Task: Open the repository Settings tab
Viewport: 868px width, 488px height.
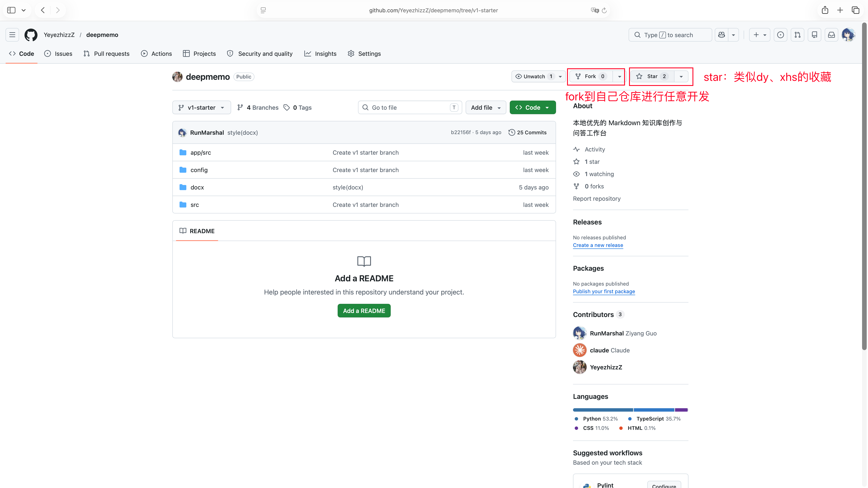Action: [x=364, y=53]
